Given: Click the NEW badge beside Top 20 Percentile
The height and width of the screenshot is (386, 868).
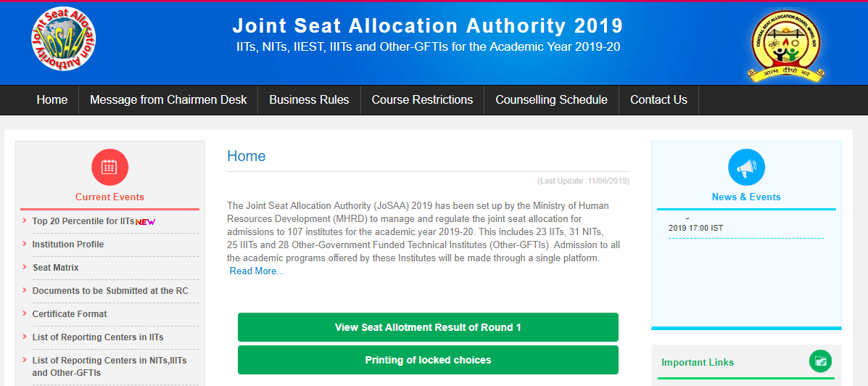Looking at the screenshot, I should 146,221.
